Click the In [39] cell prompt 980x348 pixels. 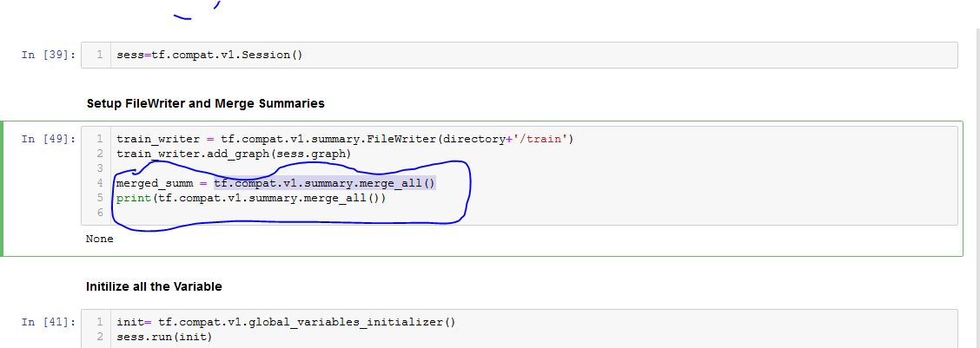[49, 55]
